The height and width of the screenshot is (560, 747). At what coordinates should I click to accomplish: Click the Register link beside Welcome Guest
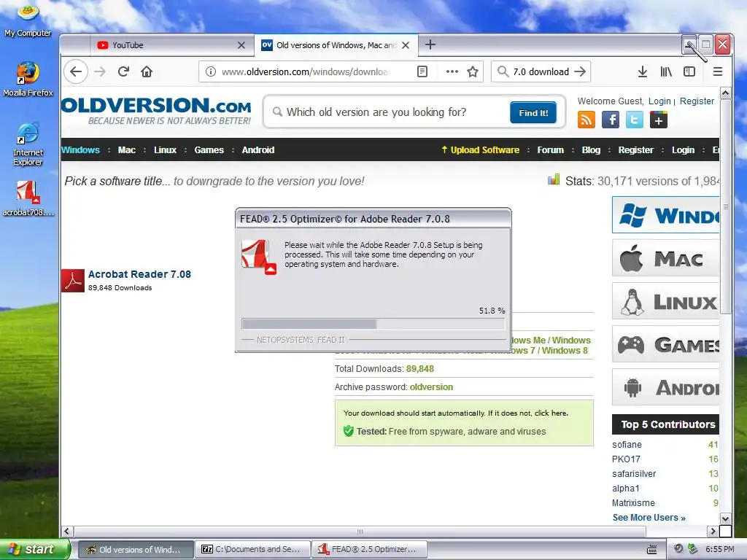pos(697,101)
